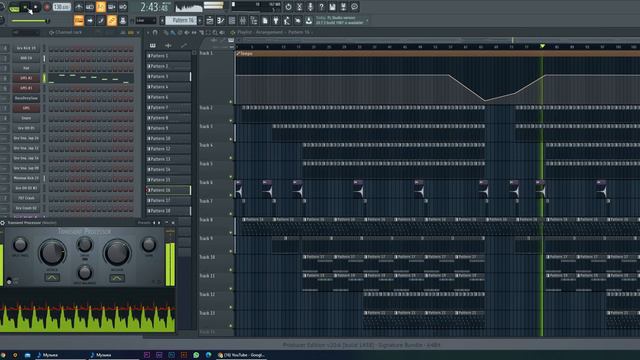Select the playlist magnet snap icon
640x360 pixels.
coord(155,32)
